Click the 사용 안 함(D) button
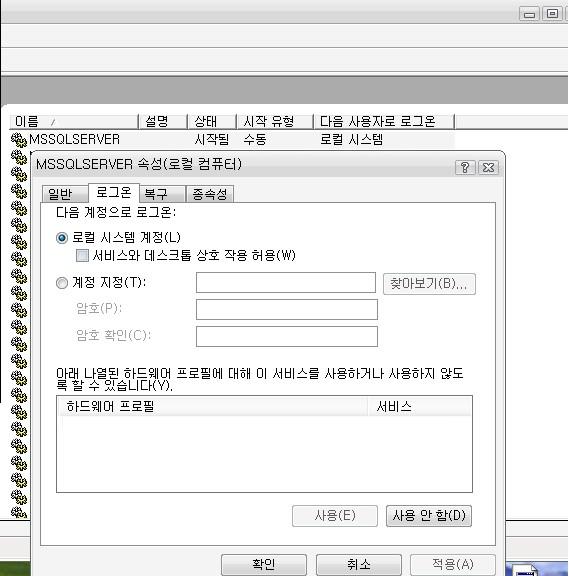 (429, 516)
